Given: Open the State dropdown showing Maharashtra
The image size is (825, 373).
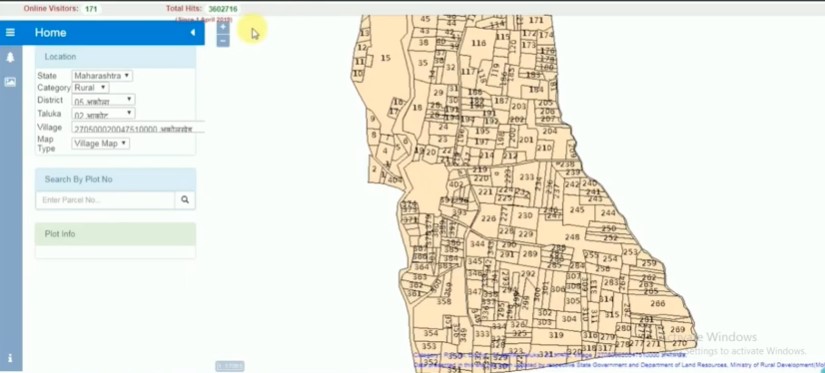Looking at the screenshot, I should coord(102,76).
